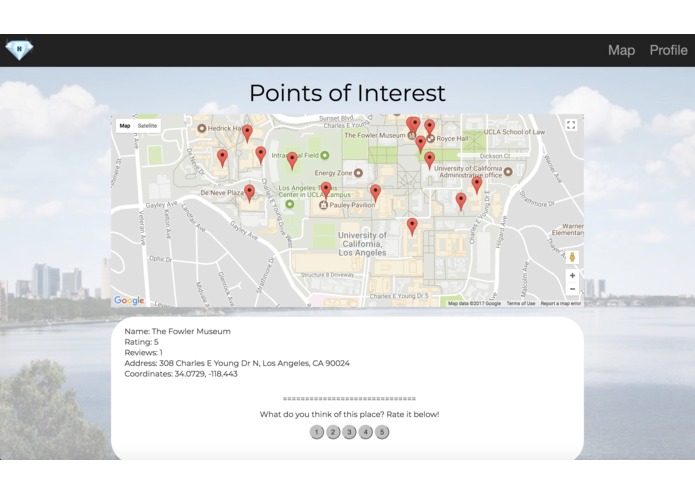Screen dimensions: 695x494
Task: Click the Rating: 5 line
Action: point(141,342)
